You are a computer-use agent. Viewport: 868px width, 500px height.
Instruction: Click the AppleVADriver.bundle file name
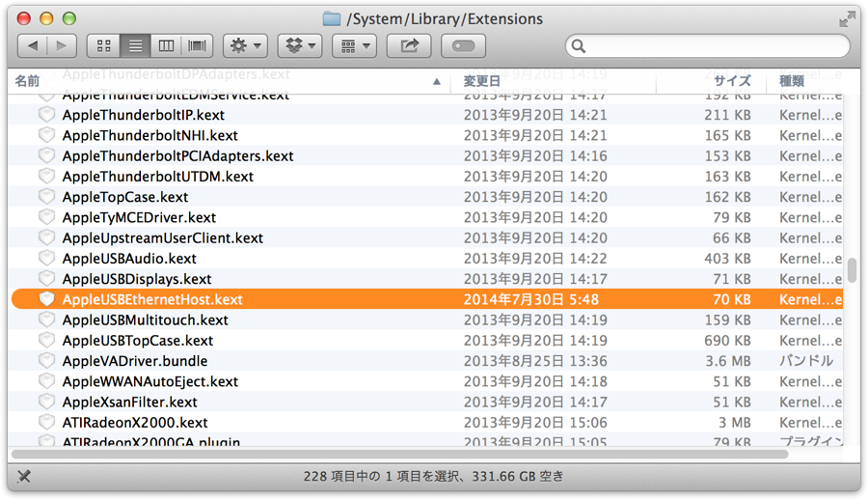[x=135, y=361]
